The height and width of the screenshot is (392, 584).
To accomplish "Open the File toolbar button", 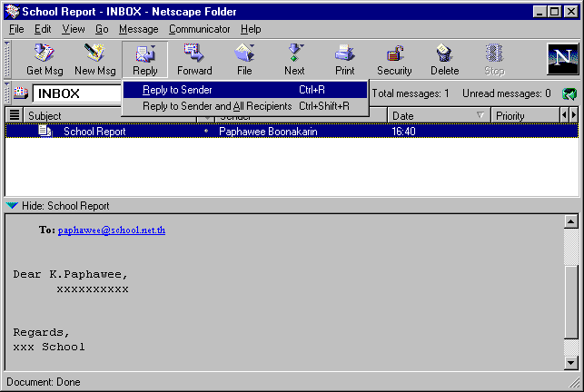I will pos(244,60).
